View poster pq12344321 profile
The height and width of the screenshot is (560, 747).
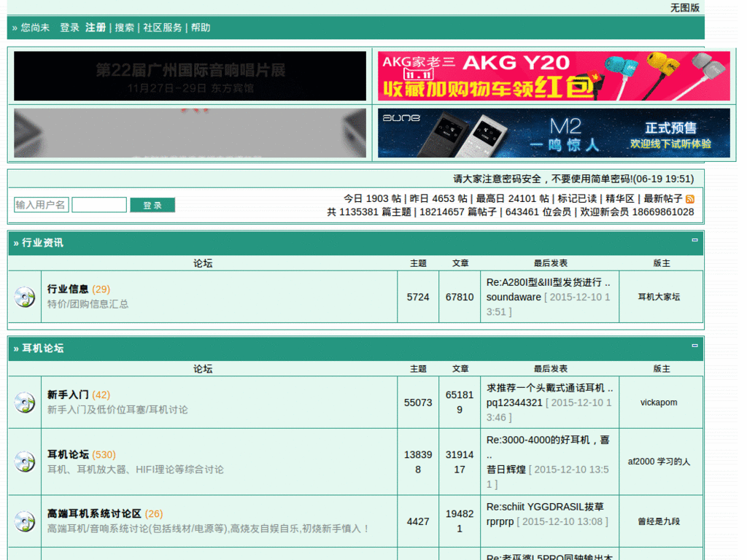514,402
